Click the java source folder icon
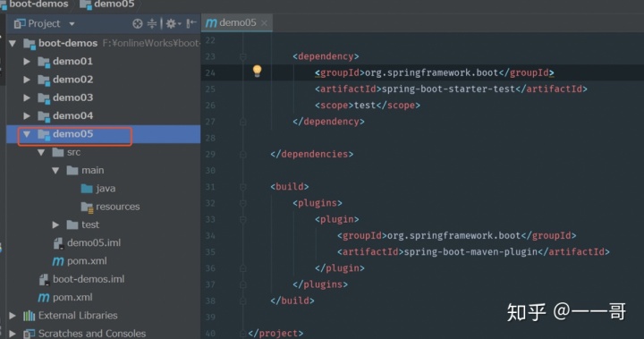This screenshot has height=339, width=644. point(87,189)
